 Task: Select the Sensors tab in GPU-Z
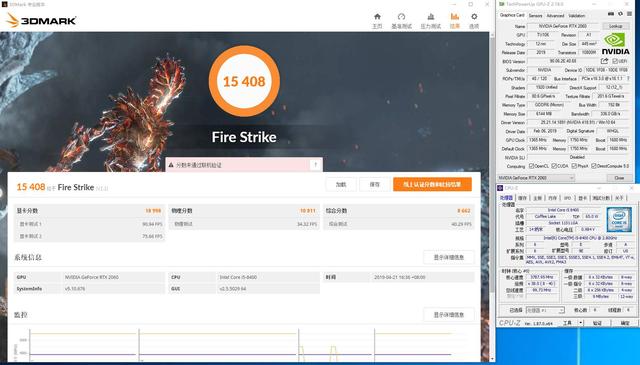tap(536, 16)
